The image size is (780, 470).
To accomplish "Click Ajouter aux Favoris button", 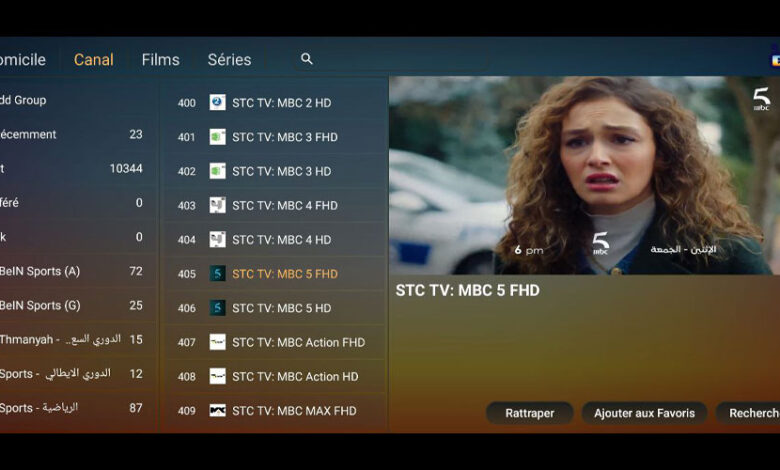I will pos(644,413).
